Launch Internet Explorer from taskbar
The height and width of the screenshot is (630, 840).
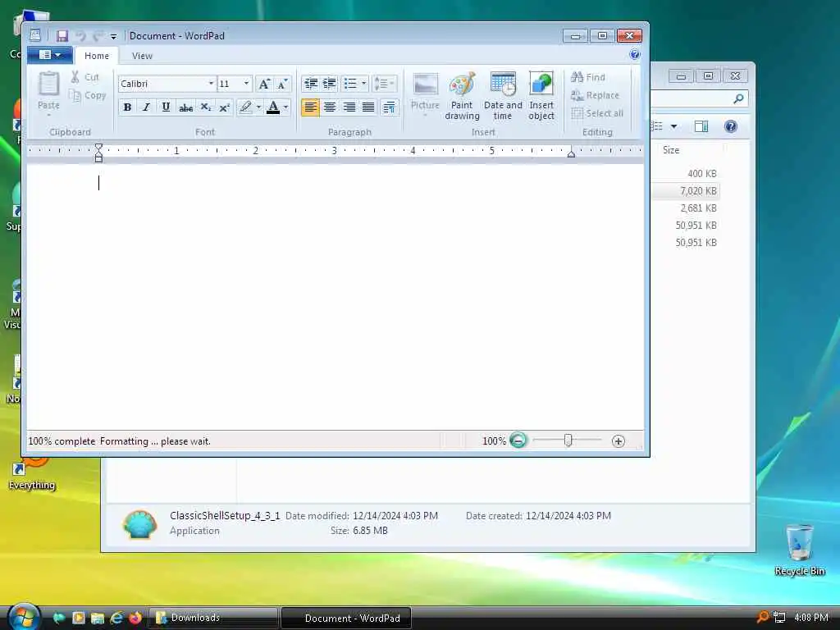(x=116, y=618)
